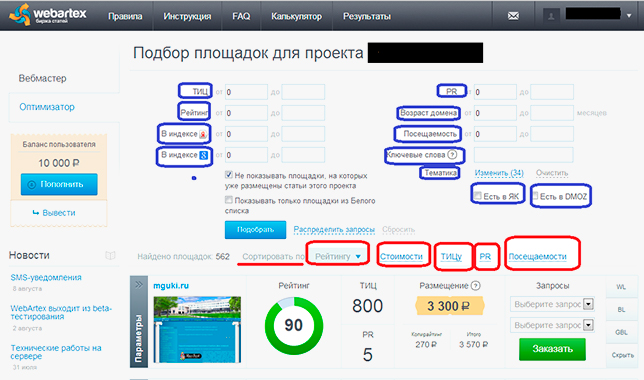Click the PR 'от' input field
The height and width of the screenshot is (380, 644).
pos(495,92)
